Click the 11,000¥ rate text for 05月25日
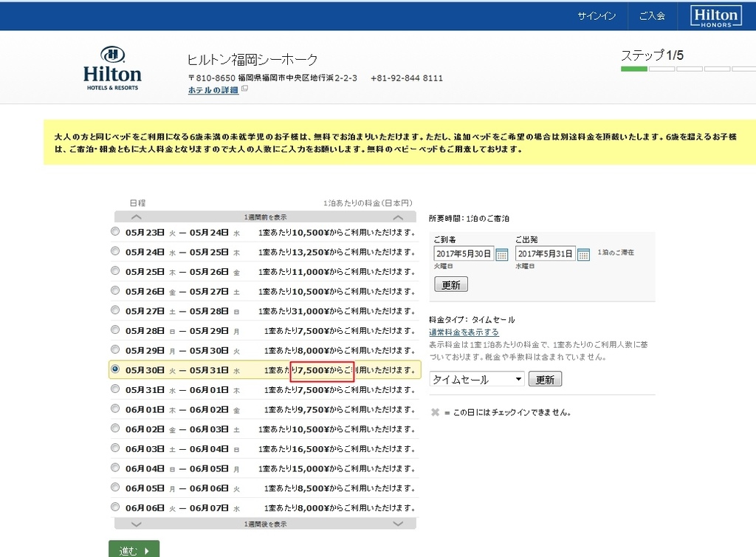 pos(311,272)
